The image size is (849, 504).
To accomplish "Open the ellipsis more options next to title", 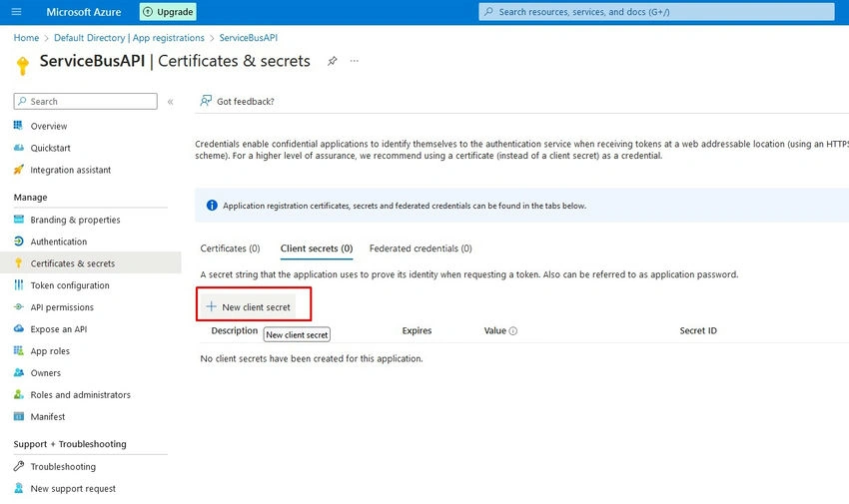I will pyautogui.click(x=355, y=61).
